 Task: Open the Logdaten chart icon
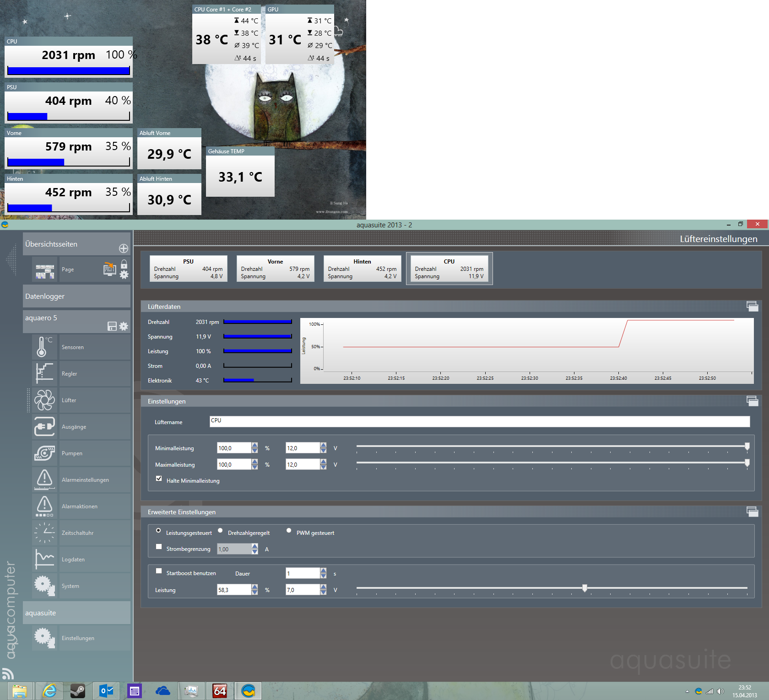pyautogui.click(x=44, y=559)
